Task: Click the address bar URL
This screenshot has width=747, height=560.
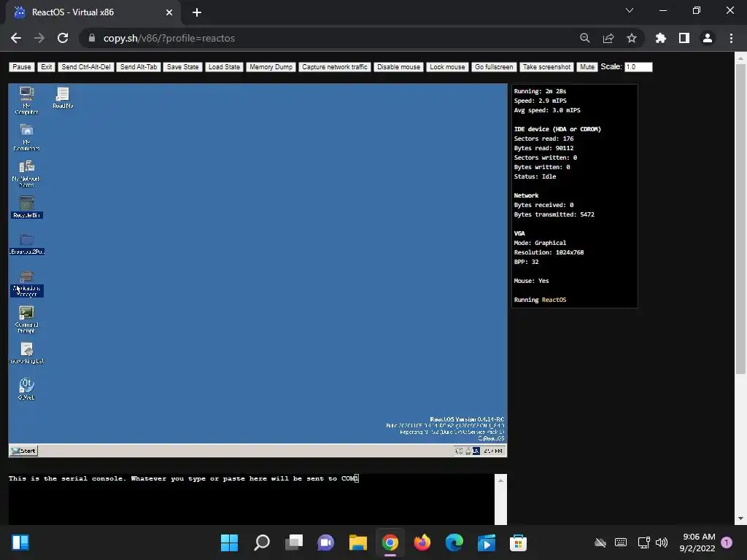Action: pos(169,38)
